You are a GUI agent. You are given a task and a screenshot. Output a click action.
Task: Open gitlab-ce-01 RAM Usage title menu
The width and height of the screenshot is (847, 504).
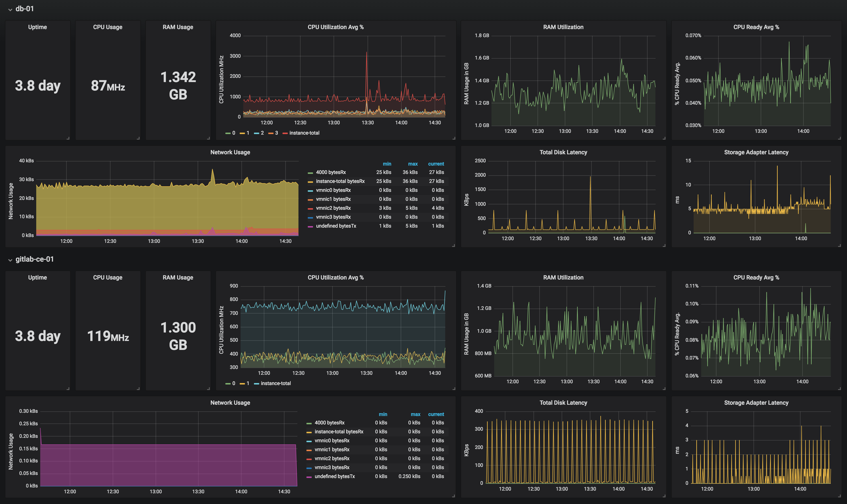click(x=178, y=277)
